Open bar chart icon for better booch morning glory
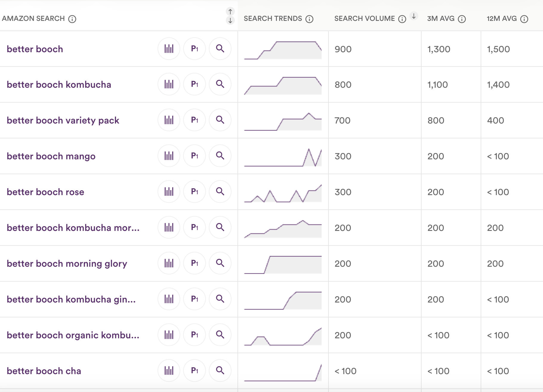 (x=169, y=263)
